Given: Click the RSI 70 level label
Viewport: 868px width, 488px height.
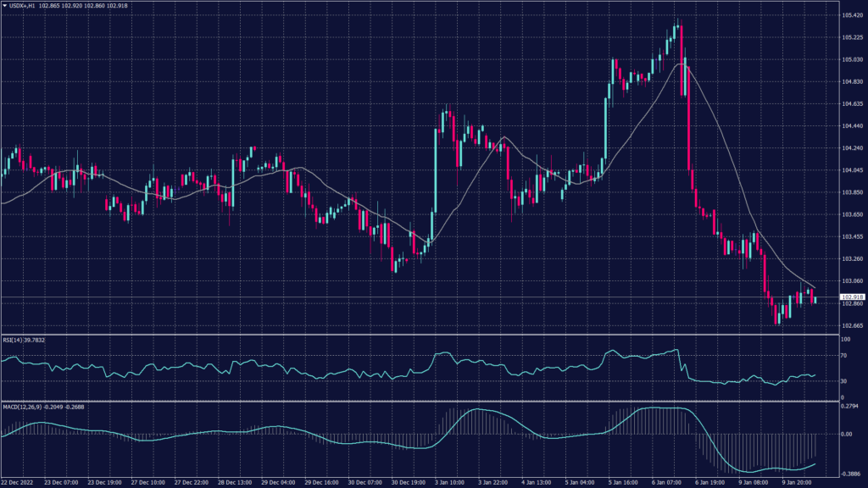Looking at the screenshot, I should coord(844,358).
